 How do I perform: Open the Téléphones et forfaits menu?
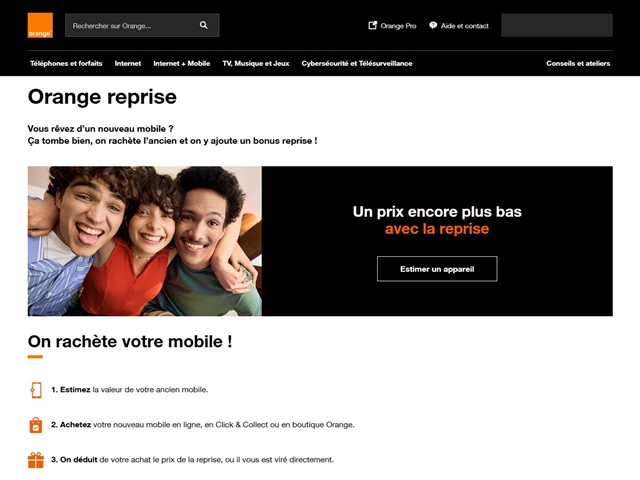coord(66,63)
